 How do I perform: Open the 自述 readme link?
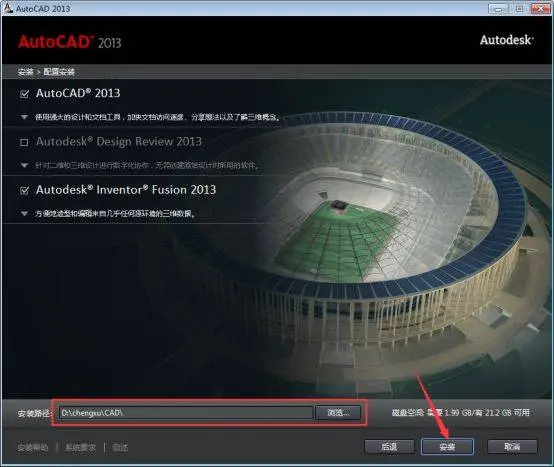click(x=120, y=448)
